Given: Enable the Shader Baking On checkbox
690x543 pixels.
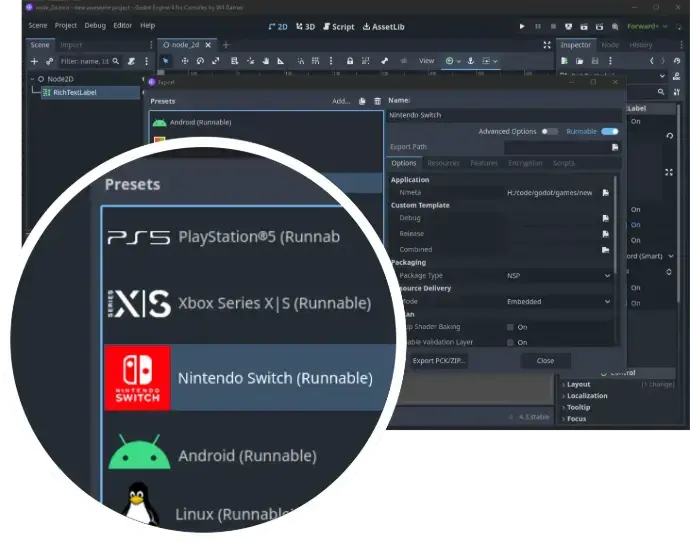Looking at the screenshot, I should click(510, 327).
